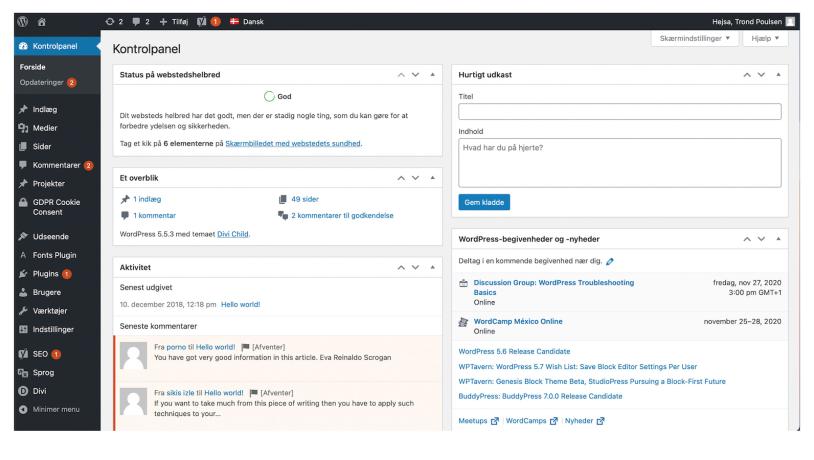Move Et overblik panel down

(415, 178)
